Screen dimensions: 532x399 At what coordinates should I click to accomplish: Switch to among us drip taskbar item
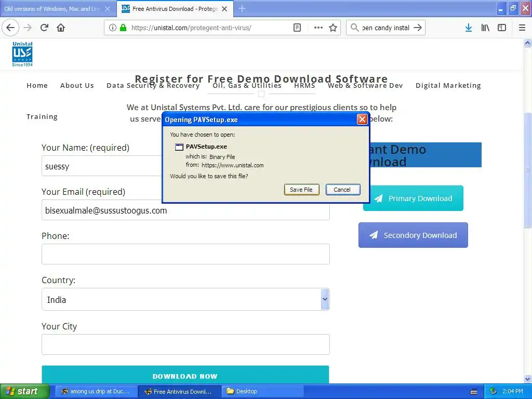click(x=96, y=392)
